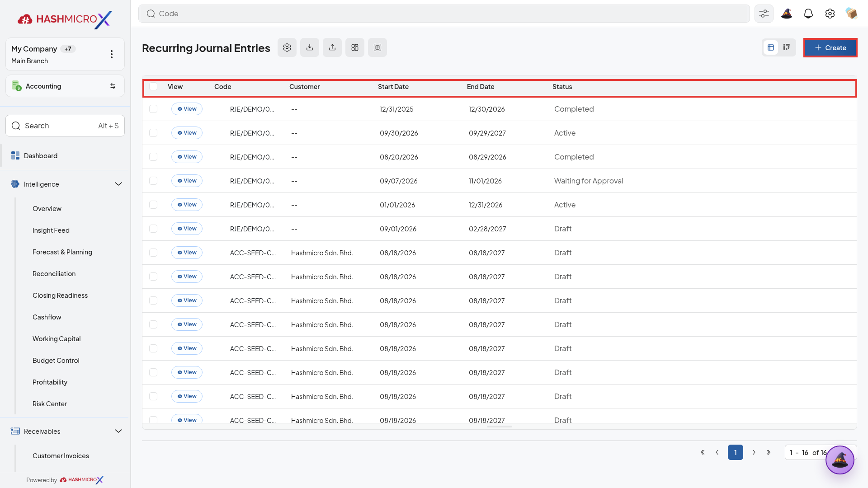Click the wizard hat icon in top bar

point(787,14)
